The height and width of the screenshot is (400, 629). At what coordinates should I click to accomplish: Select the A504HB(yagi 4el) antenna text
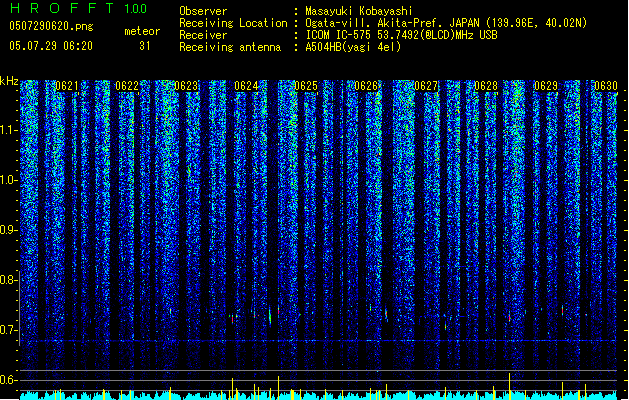click(353, 47)
